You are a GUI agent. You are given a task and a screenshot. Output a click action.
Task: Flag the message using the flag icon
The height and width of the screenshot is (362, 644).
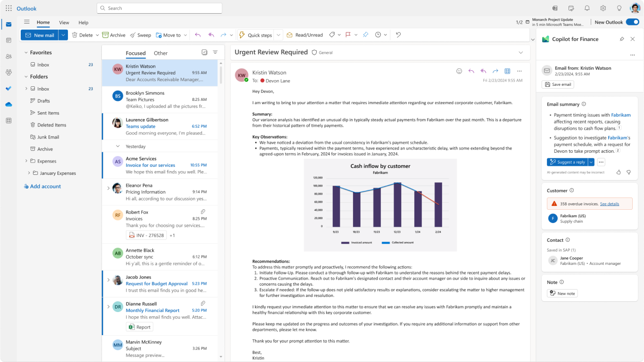pyautogui.click(x=348, y=34)
